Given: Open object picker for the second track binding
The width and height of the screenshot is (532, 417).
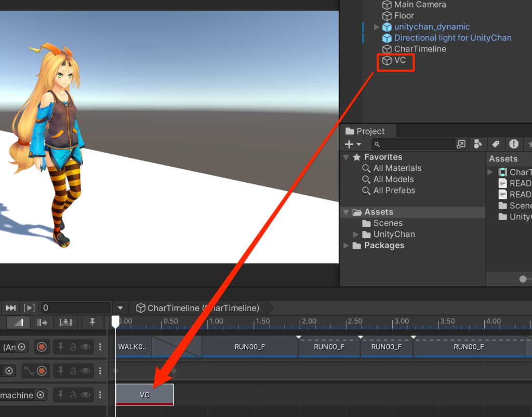Looking at the screenshot, I should (9, 371).
